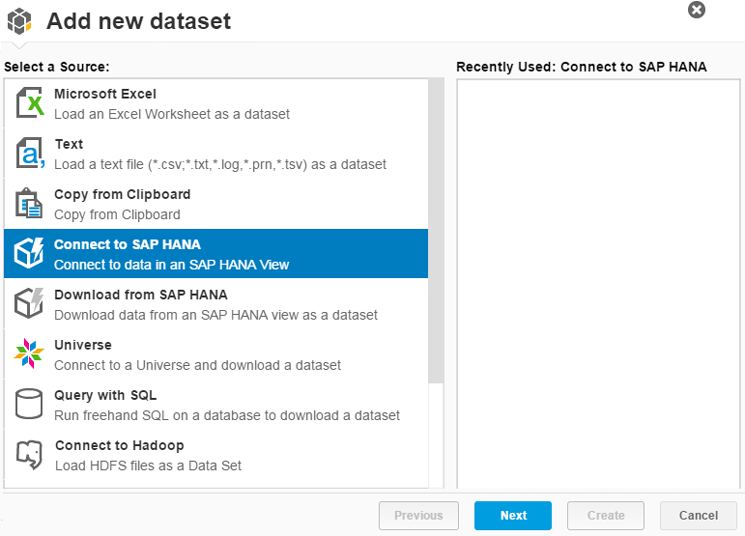Click the Copy from Clipboard icon

29,203
